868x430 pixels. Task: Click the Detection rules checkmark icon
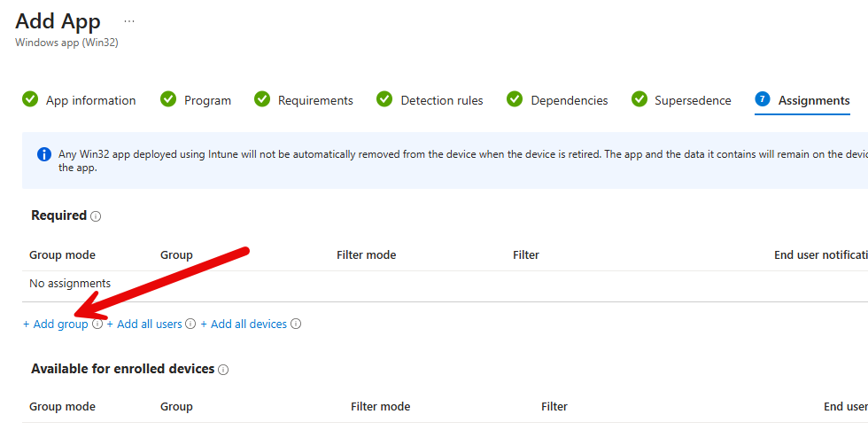pyautogui.click(x=384, y=99)
